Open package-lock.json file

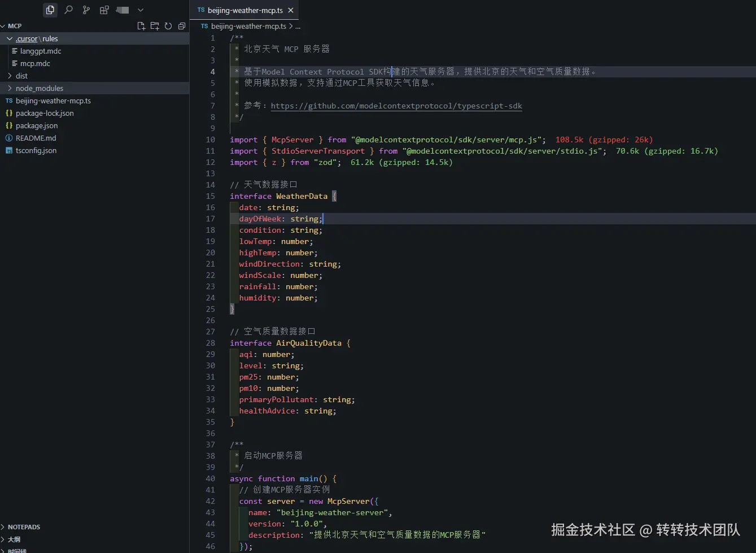click(x=45, y=113)
